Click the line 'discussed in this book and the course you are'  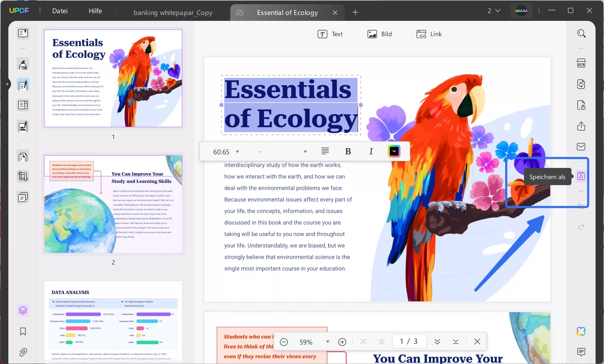click(283, 223)
